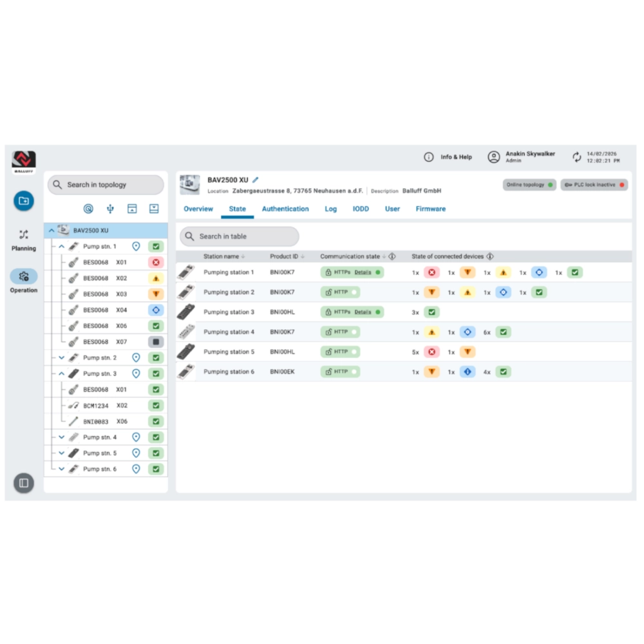The height and width of the screenshot is (644, 644).
Task: Click Details link for Pumping station 1
Action: [363, 272]
